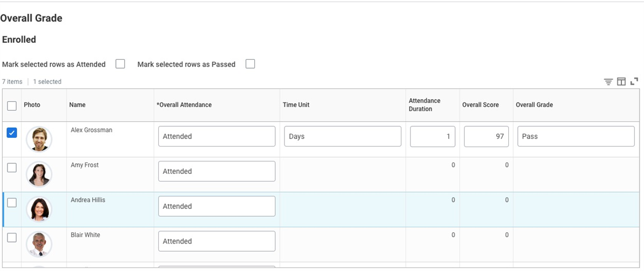Viewport: 644px width, 271px height.
Task: Click Amy Frost's profile photo
Action: coord(39,174)
